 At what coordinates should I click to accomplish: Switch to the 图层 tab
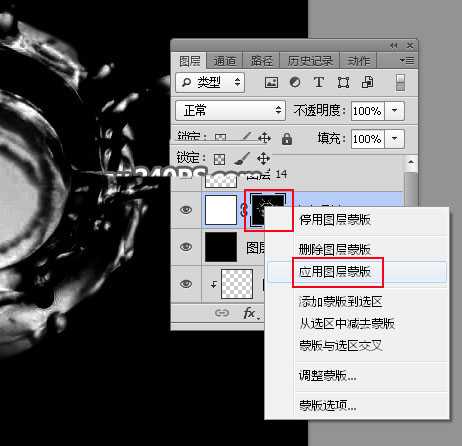(x=189, y=61)
